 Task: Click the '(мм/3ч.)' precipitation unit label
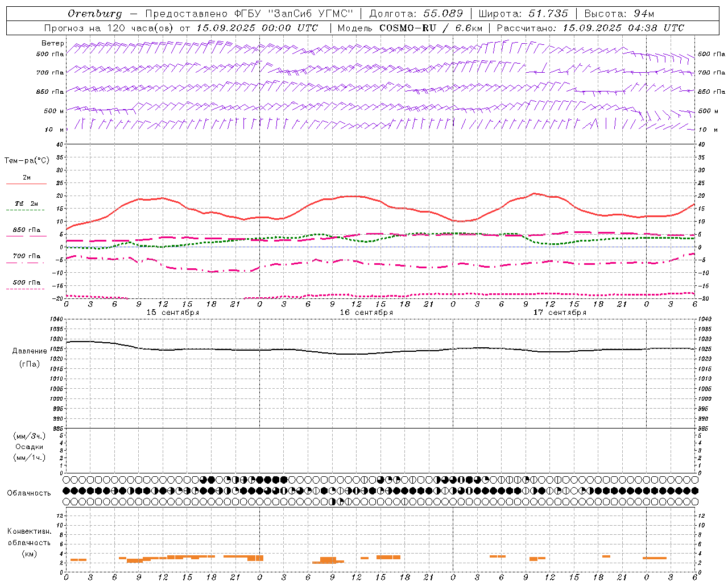30,436
